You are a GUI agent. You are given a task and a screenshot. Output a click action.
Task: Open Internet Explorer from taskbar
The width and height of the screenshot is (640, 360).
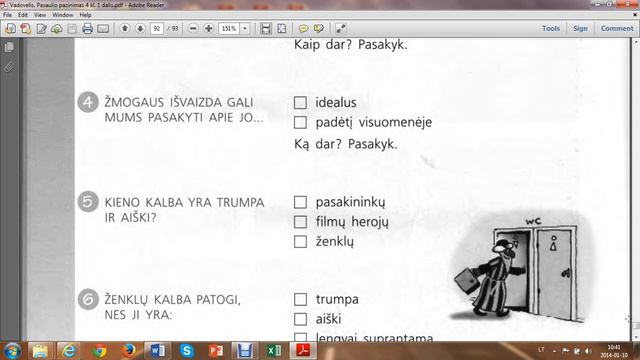(x=69, y=351)
